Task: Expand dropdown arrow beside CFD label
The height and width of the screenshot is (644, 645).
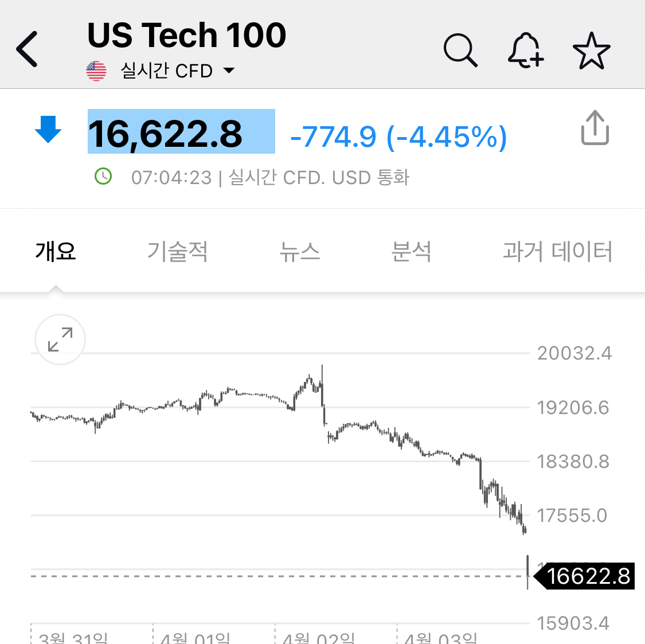Action: tap(229, 71)
